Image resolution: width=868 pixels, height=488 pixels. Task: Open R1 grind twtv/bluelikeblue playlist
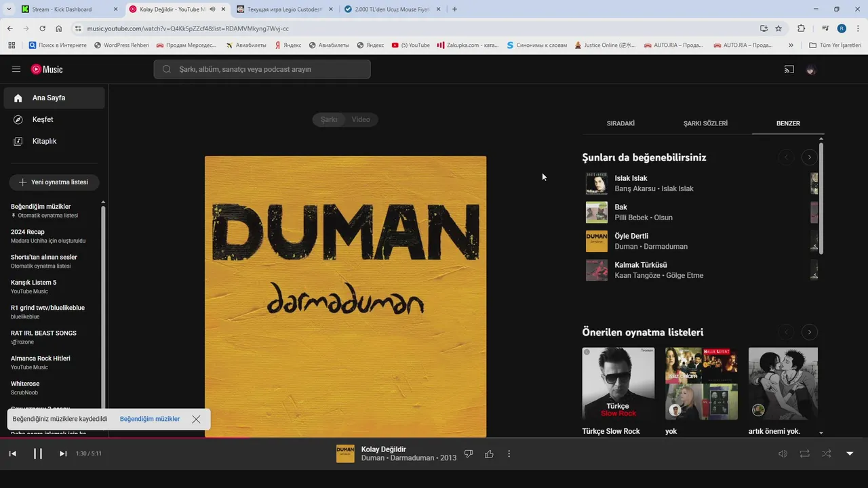[51, 312]
